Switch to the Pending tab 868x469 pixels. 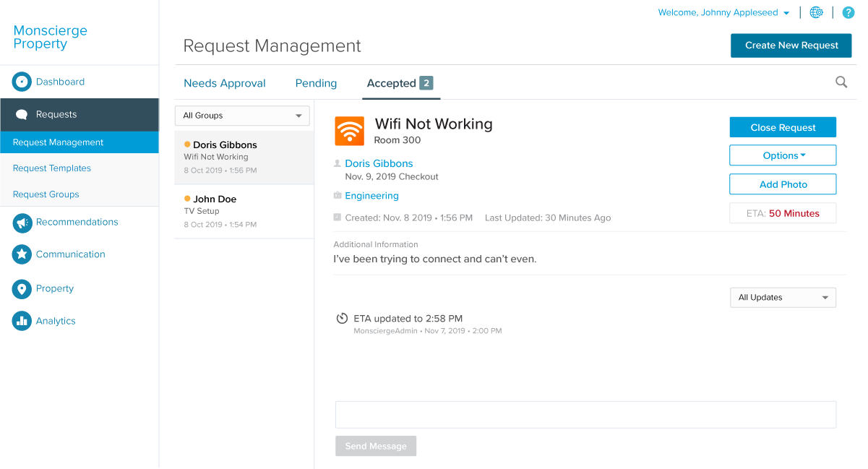(x=316, y=83)
